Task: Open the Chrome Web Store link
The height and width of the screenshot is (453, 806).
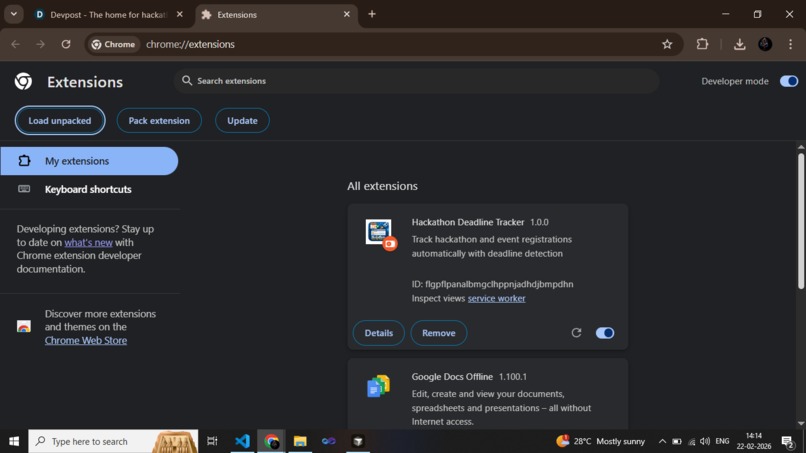Action: click(86, 340)
